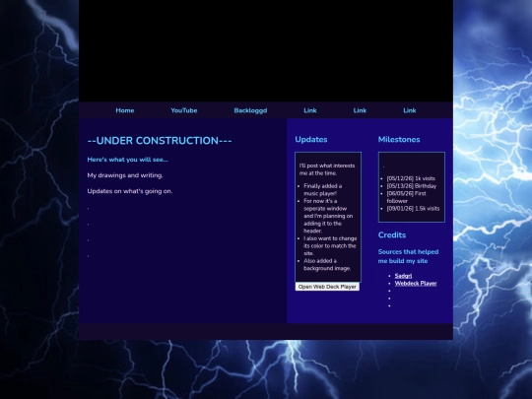The height and width of the screenshot is (399, 532).
Task: Click 'I'll post what interests me' text
Action: pos(327,169)
